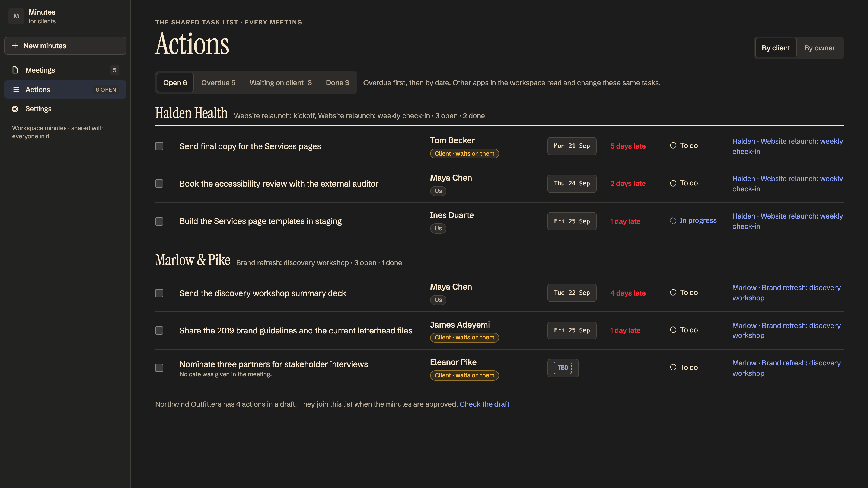Click the Actions list icon in sidebar

[x=15, y=89]
